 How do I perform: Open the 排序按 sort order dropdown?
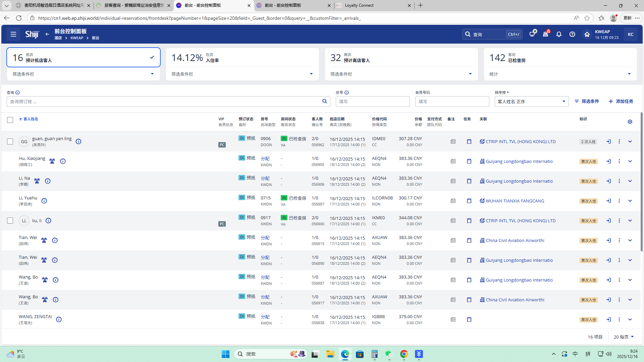(x=531, y=102)
